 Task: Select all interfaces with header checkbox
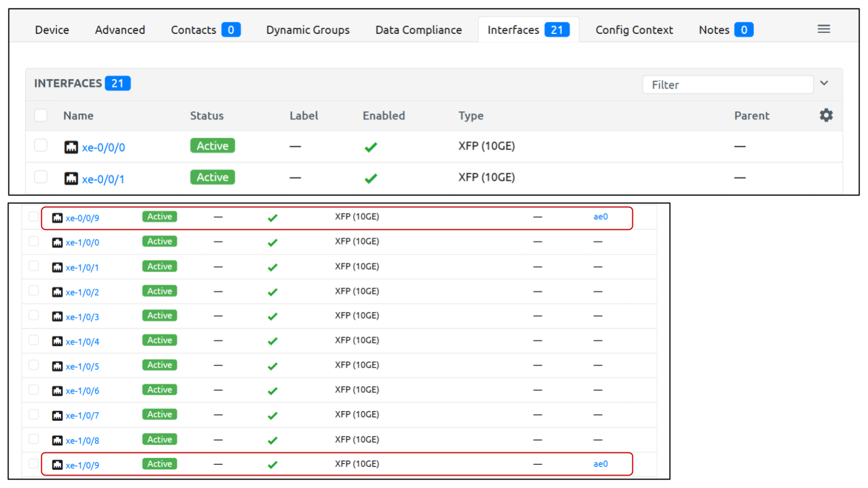(x=41, y=115)
